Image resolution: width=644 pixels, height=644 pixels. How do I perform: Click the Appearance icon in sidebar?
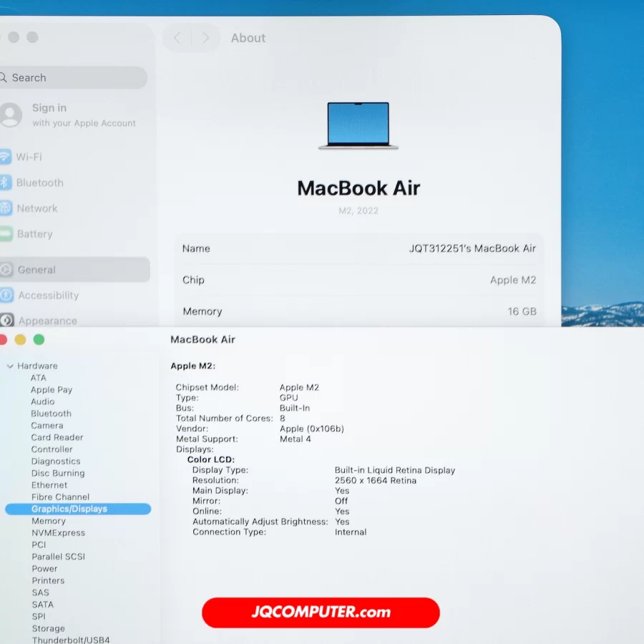[x=6, y=320]
